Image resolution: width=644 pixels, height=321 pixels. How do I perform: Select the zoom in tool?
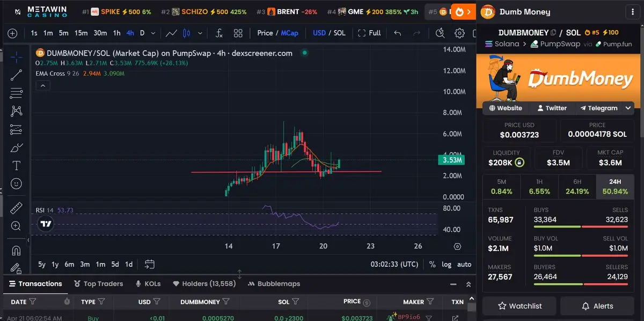click(x=17, y=226)
